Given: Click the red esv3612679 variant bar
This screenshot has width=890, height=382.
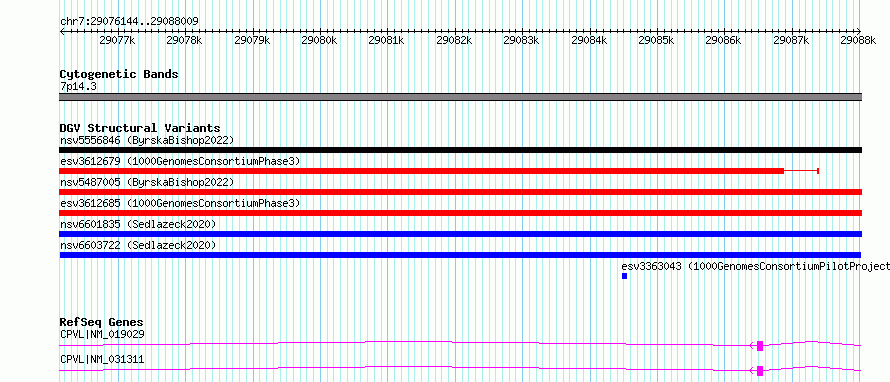Looking at the screenshot, I should 422,171.
